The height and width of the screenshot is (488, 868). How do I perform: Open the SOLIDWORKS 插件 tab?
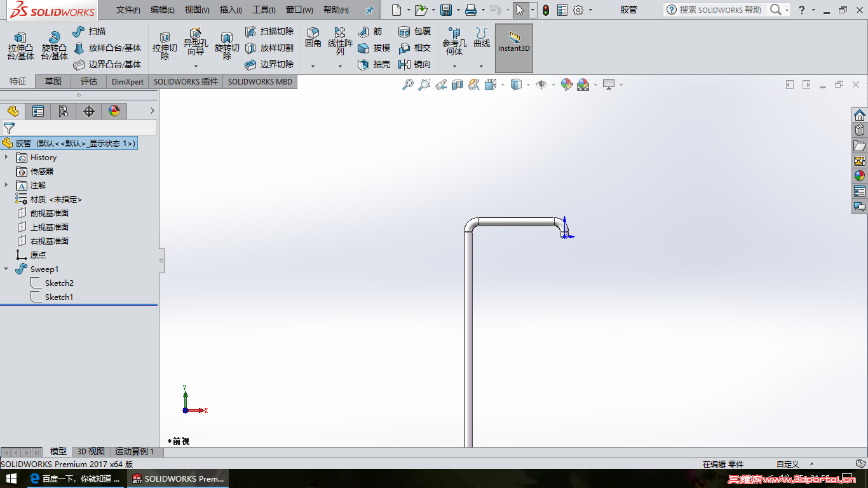186,81
